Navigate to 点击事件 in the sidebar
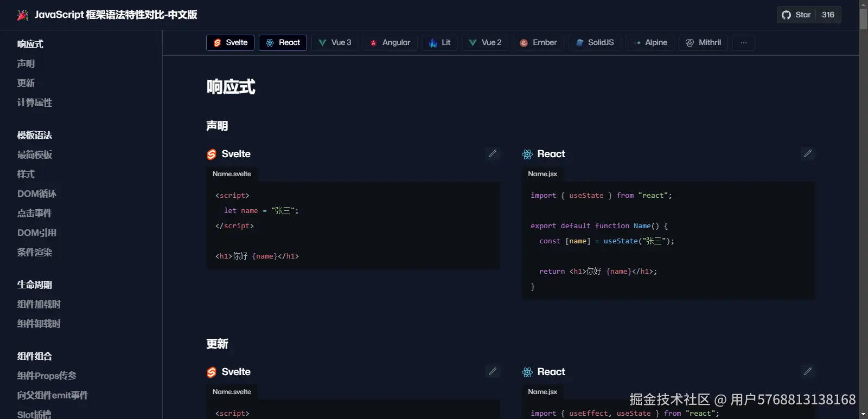 click(35, 213)
